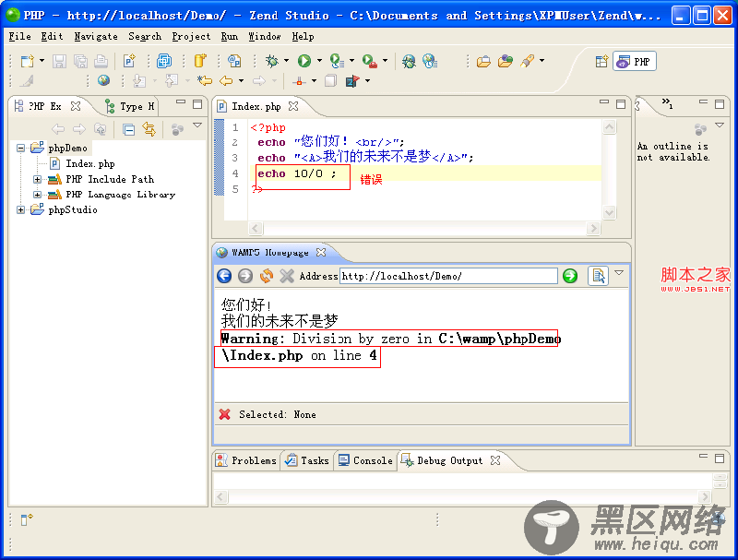The width and height of the screenshot is (738, 560).
Task: Click the Debug bug icon in toolbar
Action: tap(271, 61)
